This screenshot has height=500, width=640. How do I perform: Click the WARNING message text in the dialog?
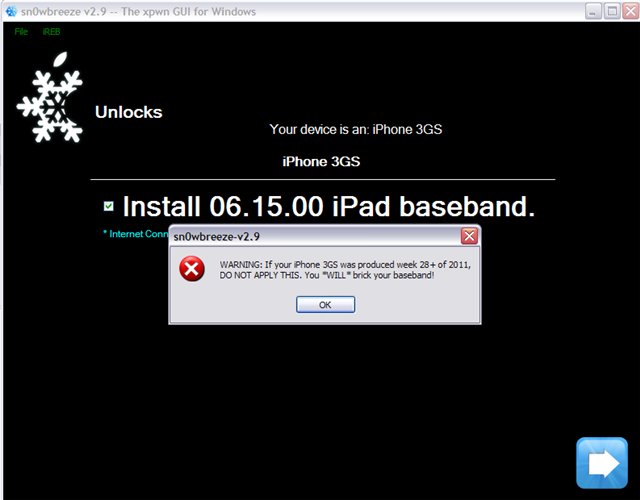click(345, 270)
